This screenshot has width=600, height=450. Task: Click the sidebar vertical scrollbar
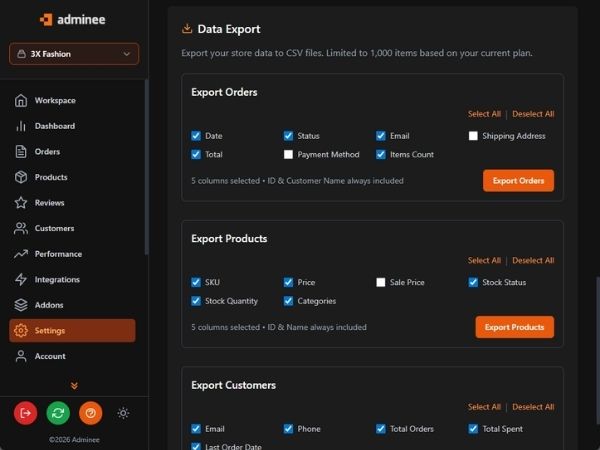146,166
